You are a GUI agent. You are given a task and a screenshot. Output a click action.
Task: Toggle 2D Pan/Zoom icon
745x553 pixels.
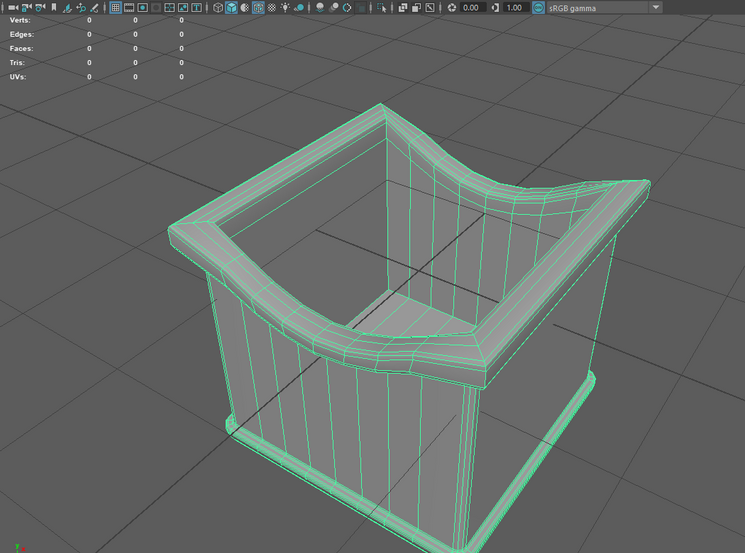tap(81, 8)
